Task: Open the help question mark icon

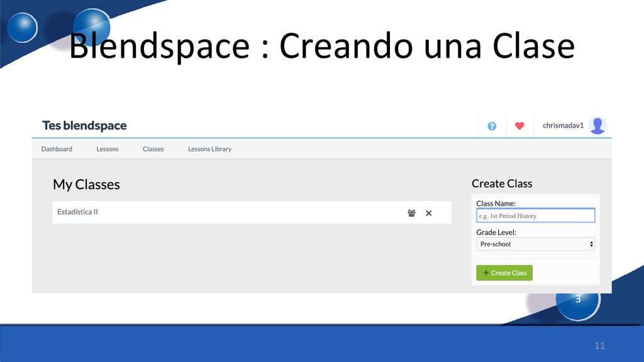Action: pyautogui.click(x=492, y=126)
